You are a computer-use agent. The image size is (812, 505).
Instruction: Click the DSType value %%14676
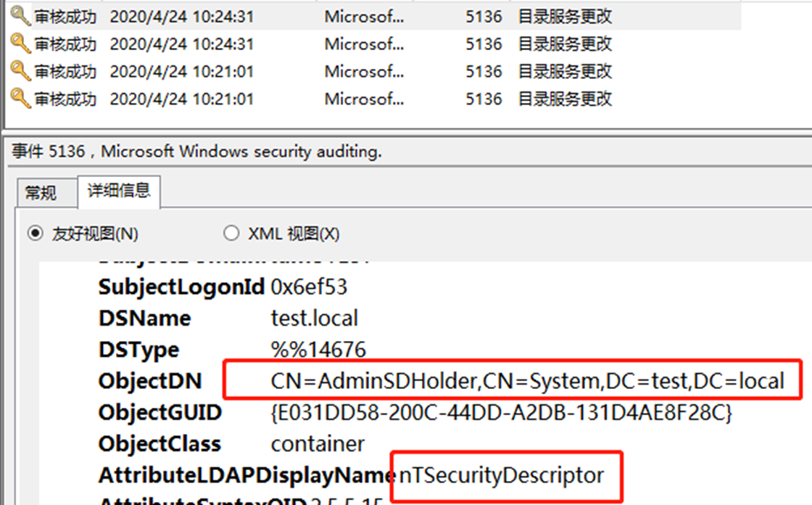318,350
